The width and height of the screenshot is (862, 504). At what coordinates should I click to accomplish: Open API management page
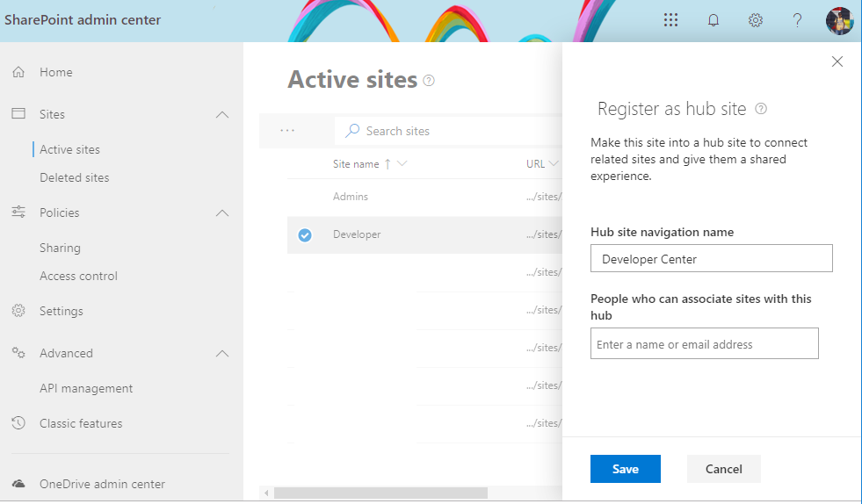(86, 389)
